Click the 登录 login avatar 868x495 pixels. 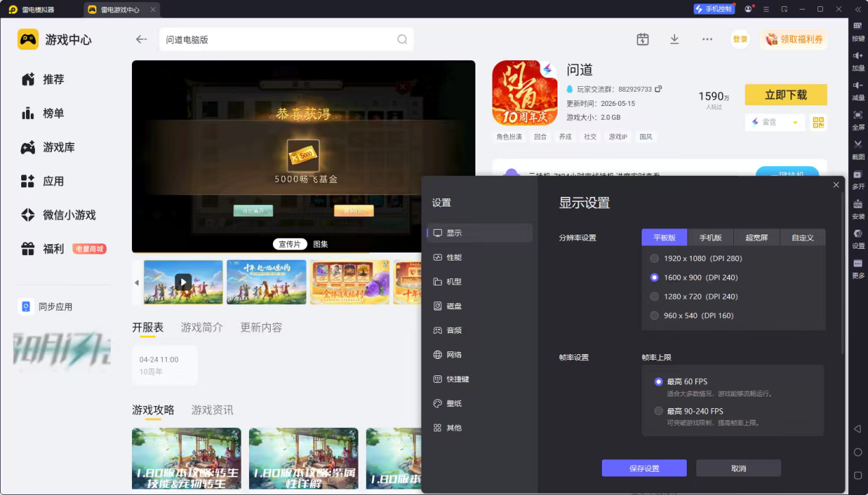click(740, 40)
